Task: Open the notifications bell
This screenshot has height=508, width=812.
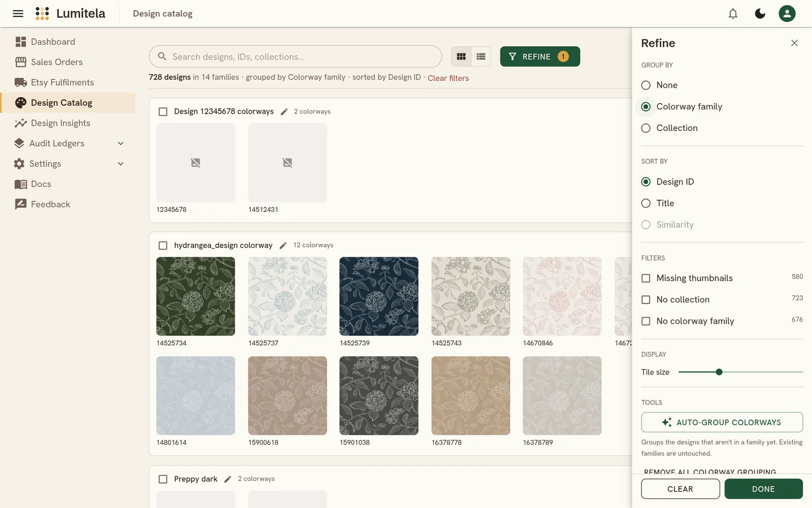Action: 733,14
